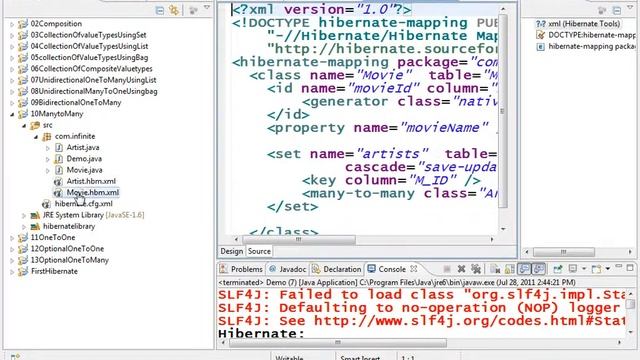Click the Package Explorer focus task icon
Viewport: 640px width, 360px height.
click(193, 11)
